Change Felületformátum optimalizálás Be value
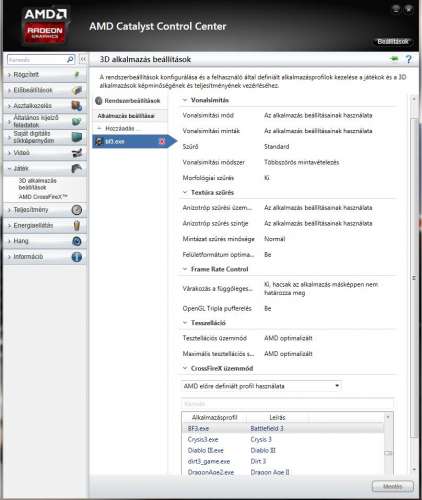The width and height of the screenshot is (422, 500). pyautogui.click(x=268, y=255)
